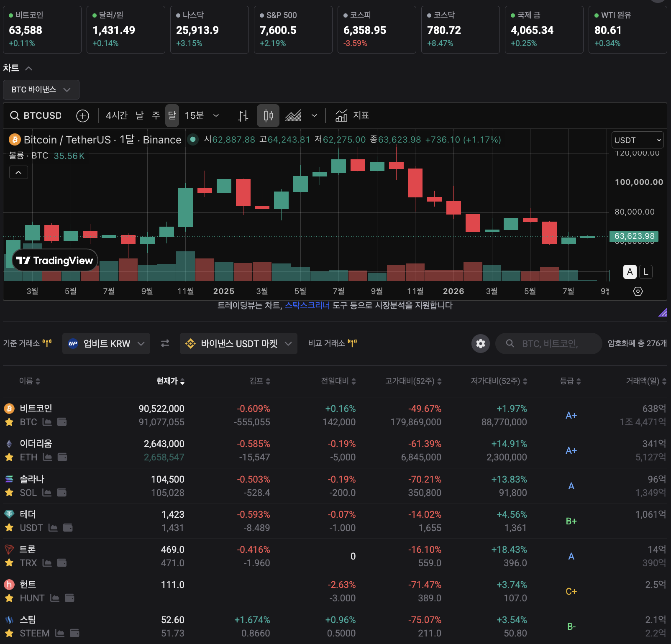Toggle the favorite star for ETH

(x=9, y=457)
